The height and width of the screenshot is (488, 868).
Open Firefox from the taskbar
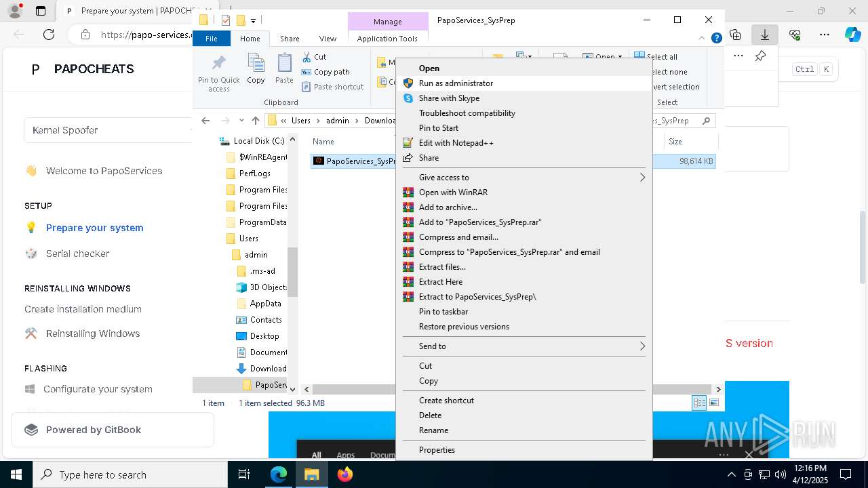coord(344,474)
